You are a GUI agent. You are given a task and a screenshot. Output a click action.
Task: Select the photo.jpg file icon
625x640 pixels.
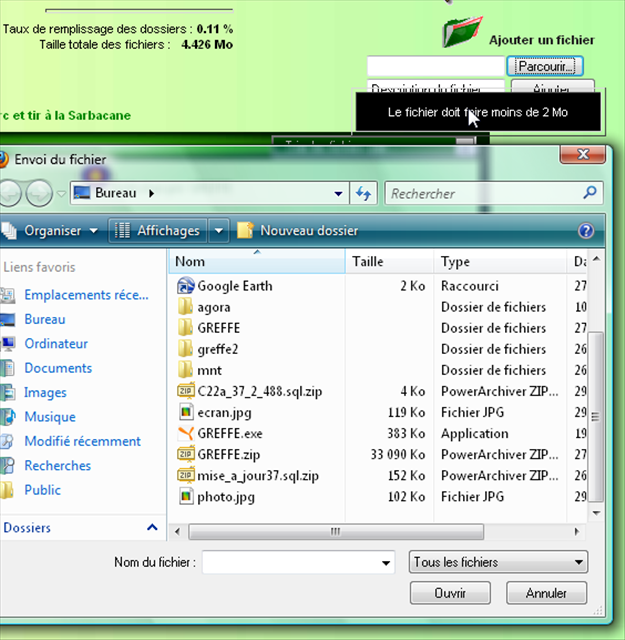click(x=185, y=496)
